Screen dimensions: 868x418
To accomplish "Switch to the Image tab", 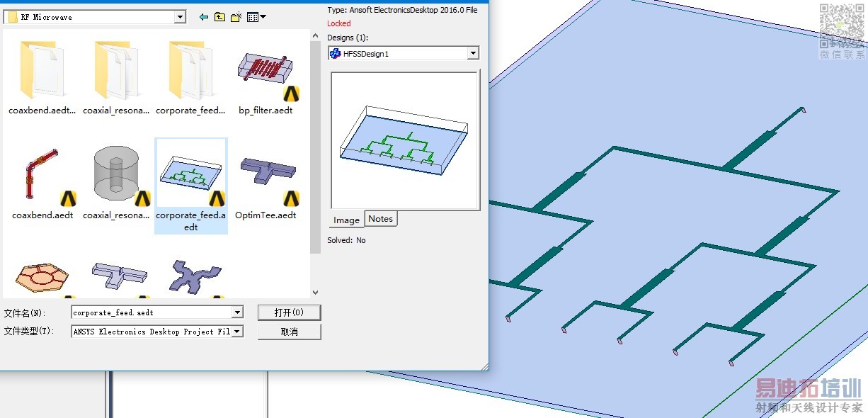I will 347,220.
